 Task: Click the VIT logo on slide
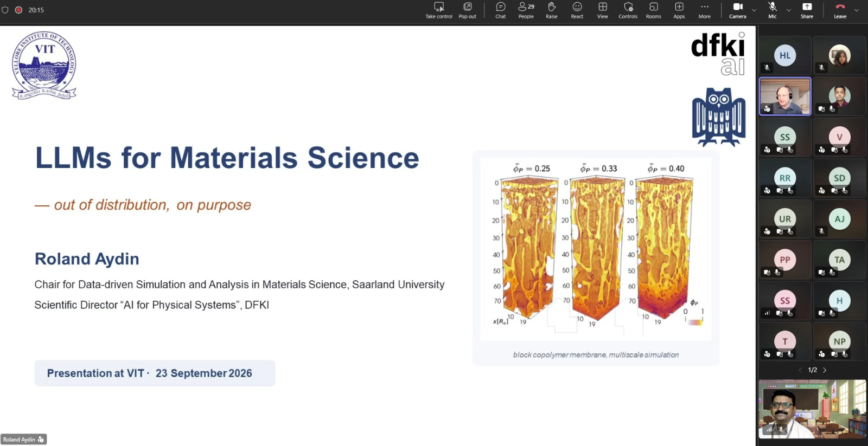(x=44, y=66)
